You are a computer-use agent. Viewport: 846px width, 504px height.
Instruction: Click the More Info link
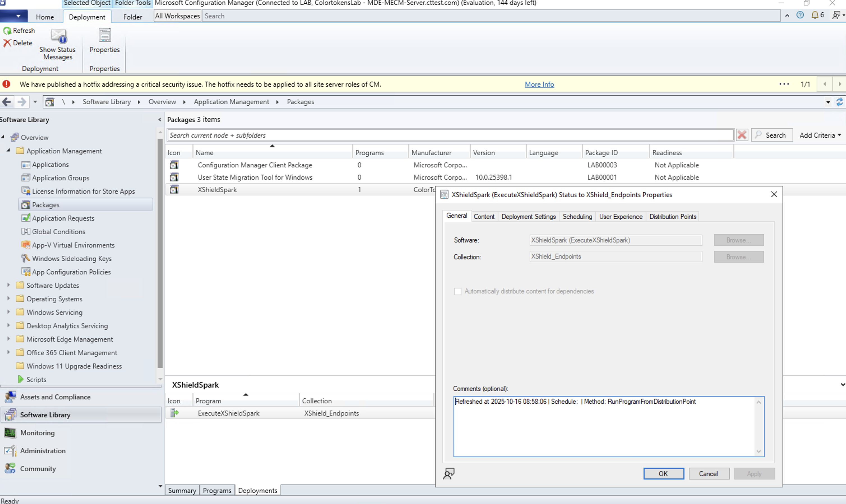[539, 84]
